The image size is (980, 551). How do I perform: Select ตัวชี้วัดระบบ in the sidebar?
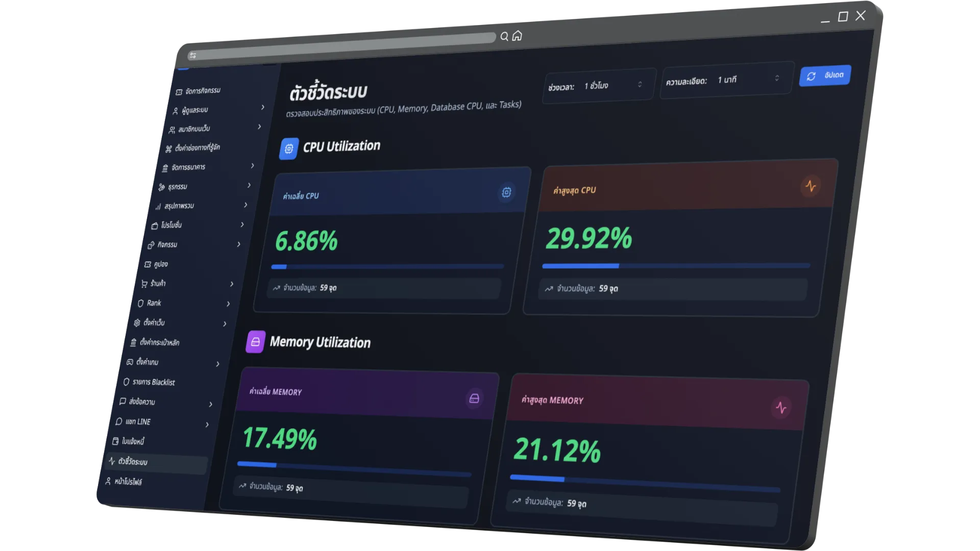click(133, 462)
